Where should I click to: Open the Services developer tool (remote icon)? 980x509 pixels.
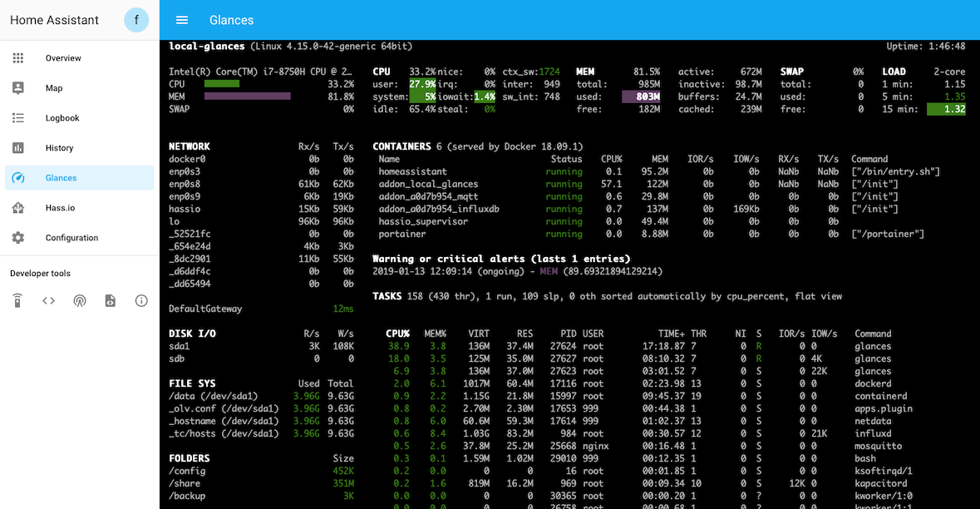[x=17, y=301]
